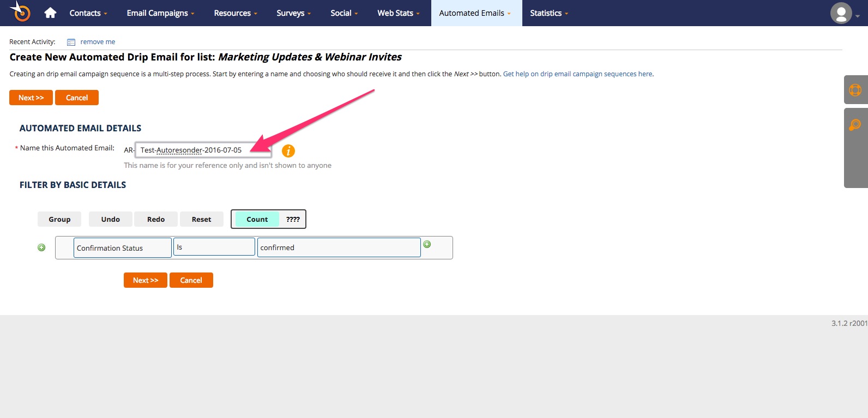Click green plus icon left of filter row
The height and width of the screenshot is (418, 868).
coord(41,247)
